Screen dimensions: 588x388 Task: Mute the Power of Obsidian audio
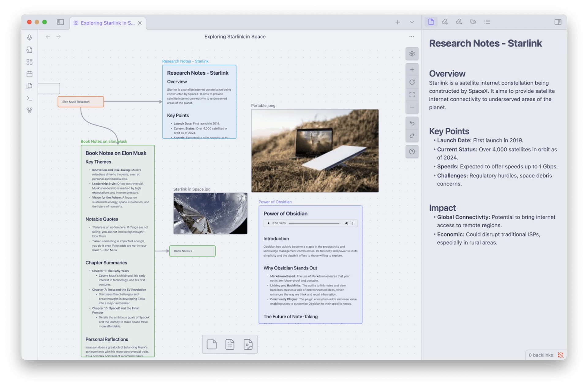346,223
